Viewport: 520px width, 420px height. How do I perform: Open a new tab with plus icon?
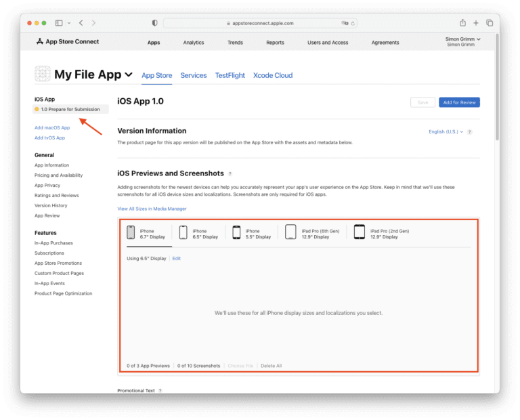[476, 23]
